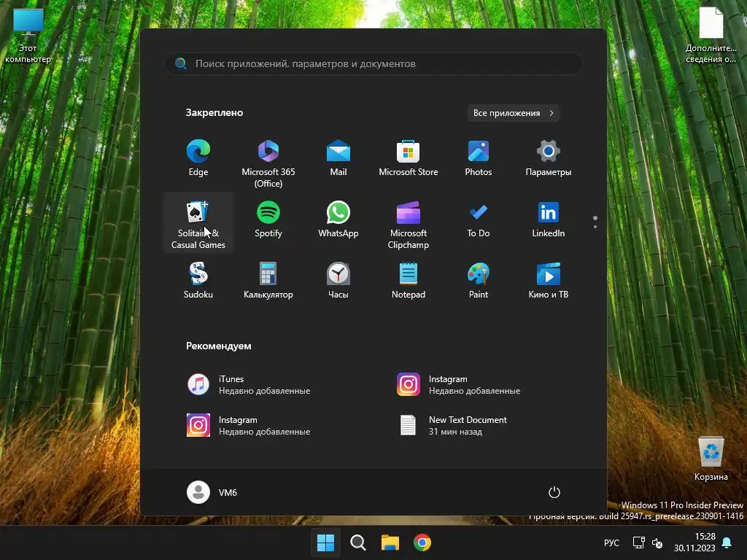Select Этот компьютер desktop icon
The height and width of the screenshot is (560, 747).
point(28,36)
